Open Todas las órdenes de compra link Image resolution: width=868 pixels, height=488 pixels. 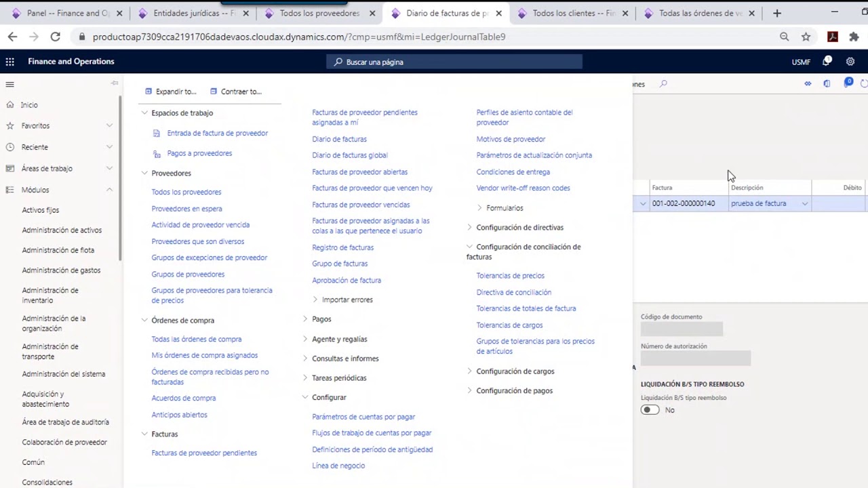[x=197, y=340]
